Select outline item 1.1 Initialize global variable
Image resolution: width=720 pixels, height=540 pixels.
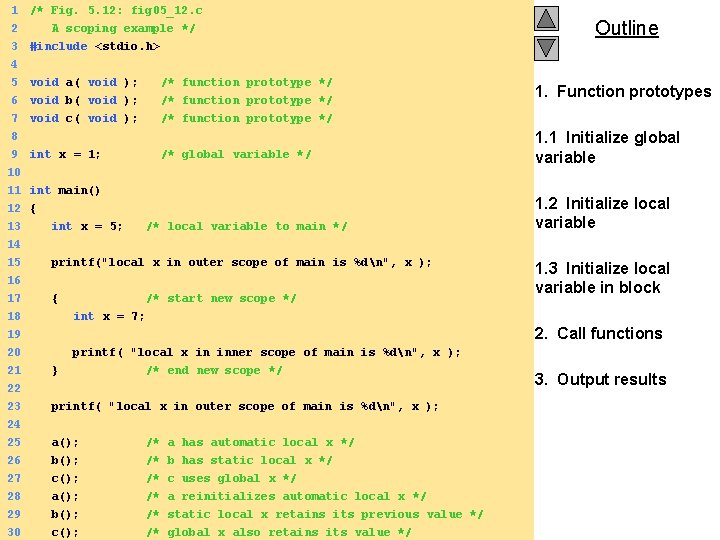tap(607, 147)
